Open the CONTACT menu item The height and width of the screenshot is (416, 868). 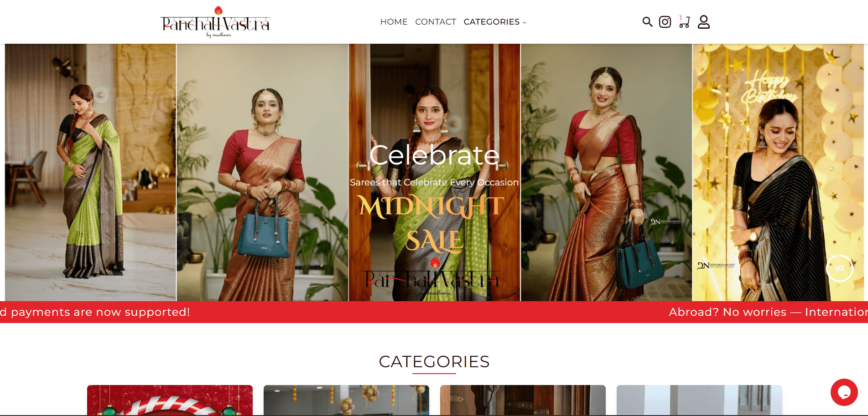pos(436,22)
